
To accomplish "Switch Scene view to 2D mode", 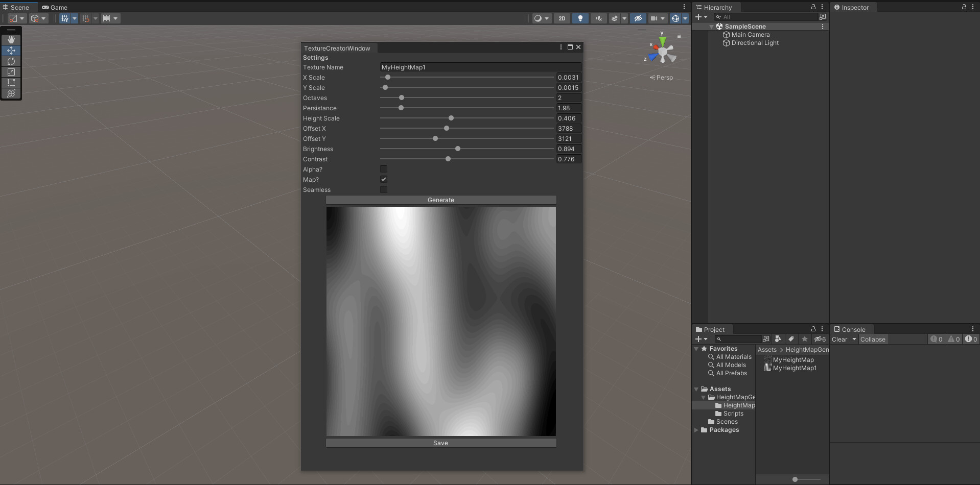I will [x=562, y=18].
